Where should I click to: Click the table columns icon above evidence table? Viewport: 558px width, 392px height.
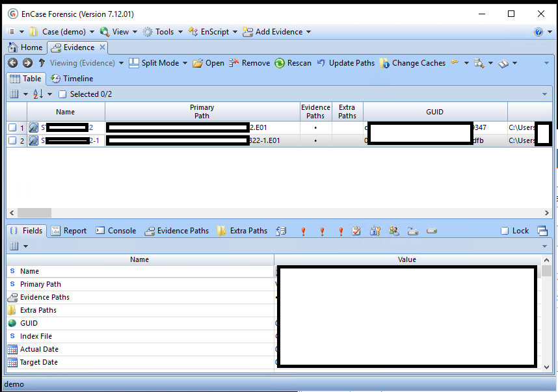click(14, 94)
